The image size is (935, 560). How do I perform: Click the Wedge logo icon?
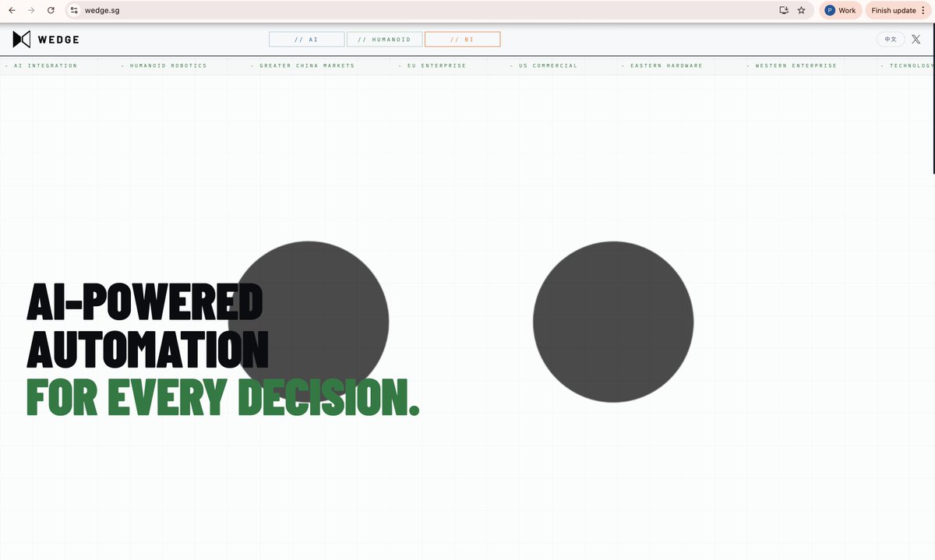pos(22,39)
